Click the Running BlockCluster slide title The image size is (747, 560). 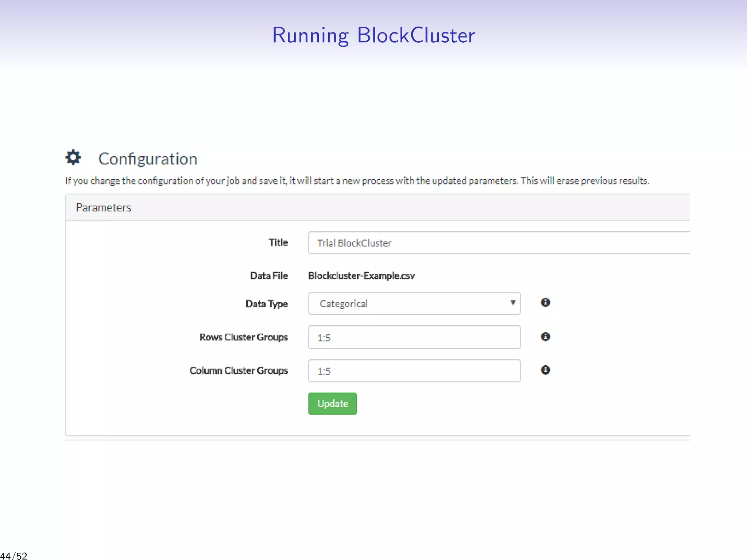pyautogui.click(x=373, y=35)
